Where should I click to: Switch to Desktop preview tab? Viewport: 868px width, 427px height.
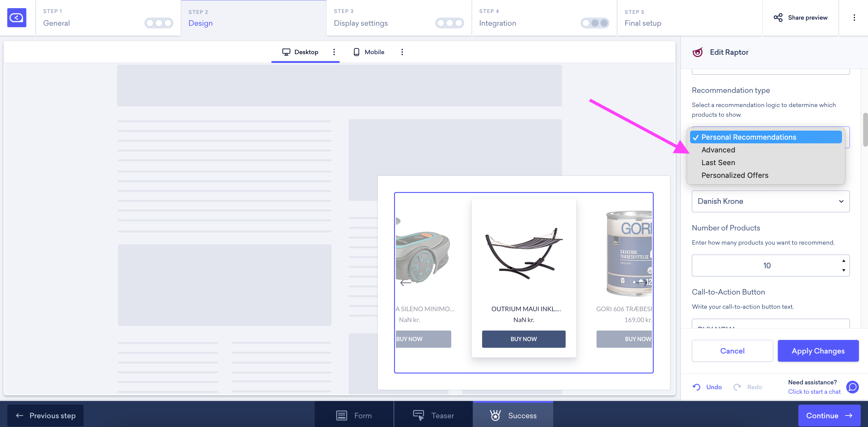click(300, 52)
